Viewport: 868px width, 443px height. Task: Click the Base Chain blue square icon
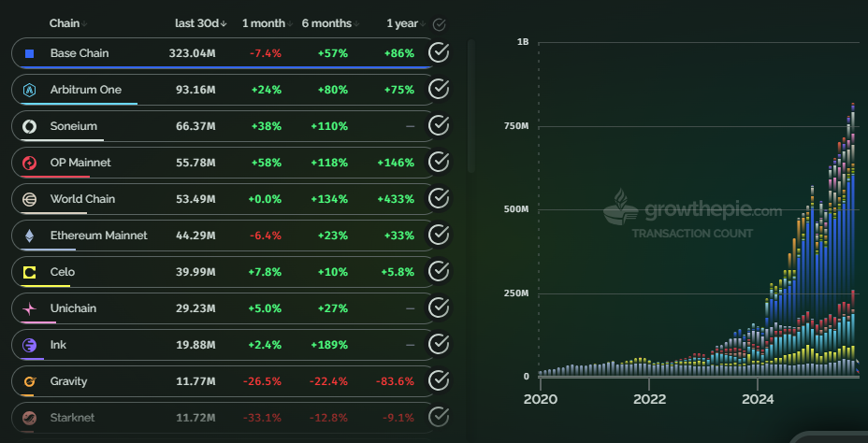click(29, 53)
